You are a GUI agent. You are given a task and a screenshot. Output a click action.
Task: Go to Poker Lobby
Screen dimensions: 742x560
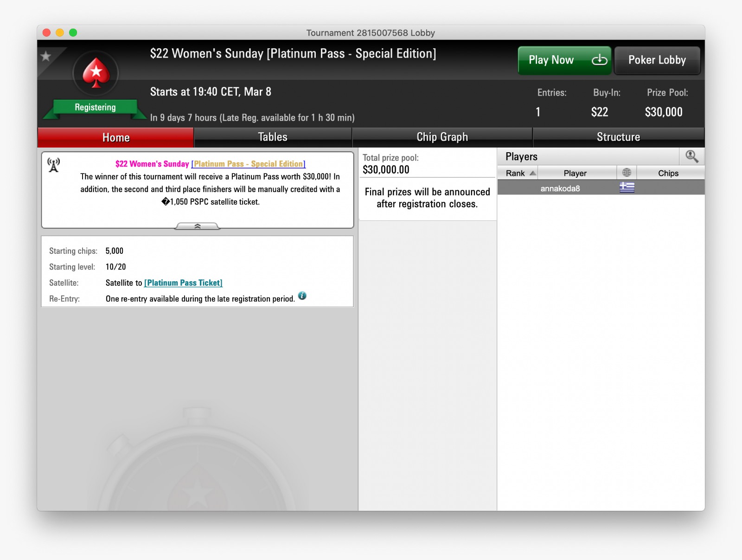pos(657,60)
